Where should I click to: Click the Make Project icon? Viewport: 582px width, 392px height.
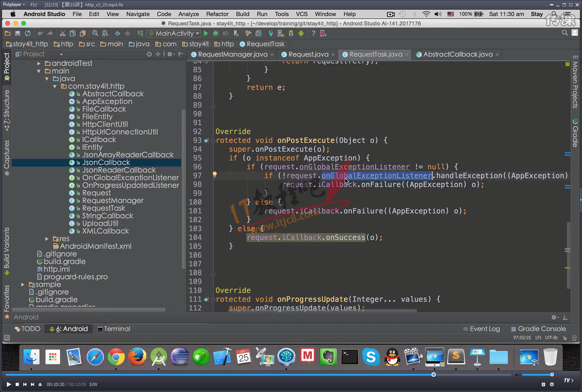coord(140,34)
